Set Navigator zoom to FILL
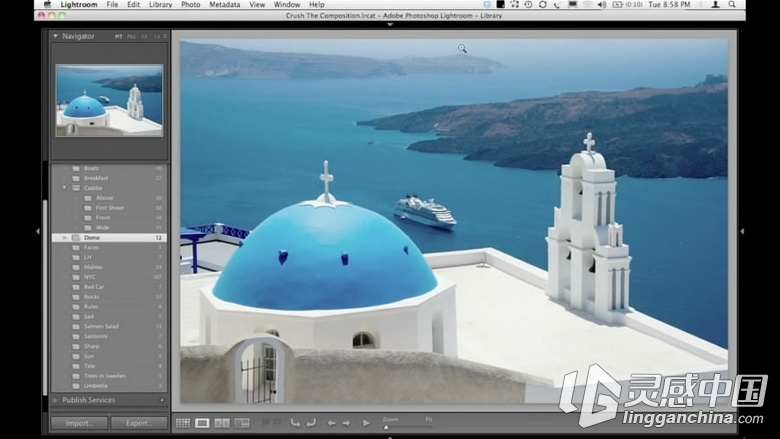This screenshot has height=439, width=780. tap(131, 36)
